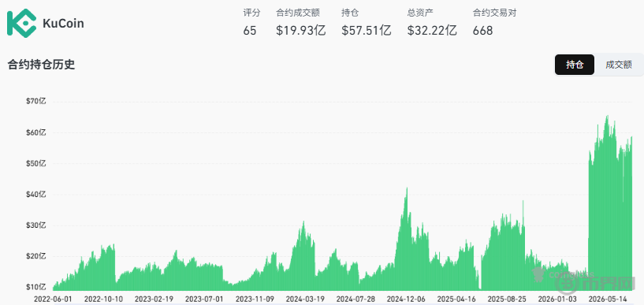Click the $40亿 y-axis label

point(36,194)
